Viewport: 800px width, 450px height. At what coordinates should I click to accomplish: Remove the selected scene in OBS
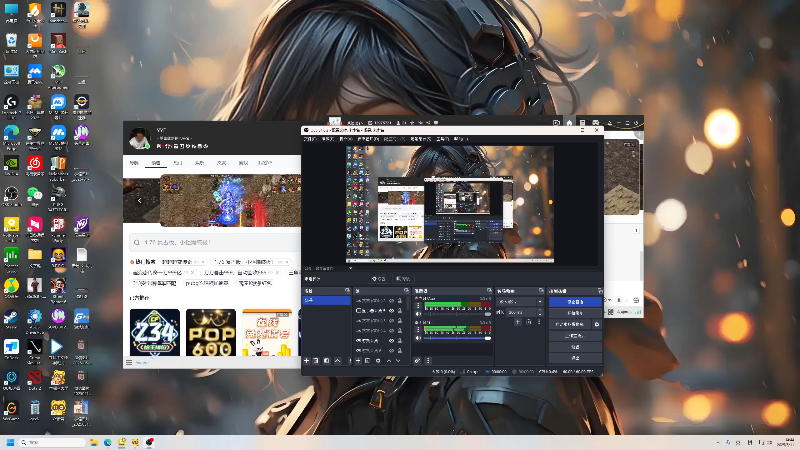coord(316,361)
